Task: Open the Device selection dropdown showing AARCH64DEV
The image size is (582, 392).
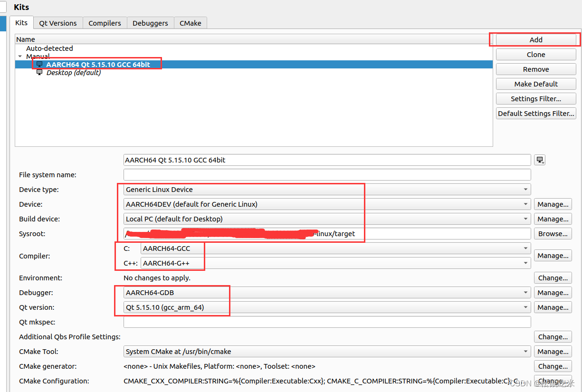Action: [x=525, y=204]
